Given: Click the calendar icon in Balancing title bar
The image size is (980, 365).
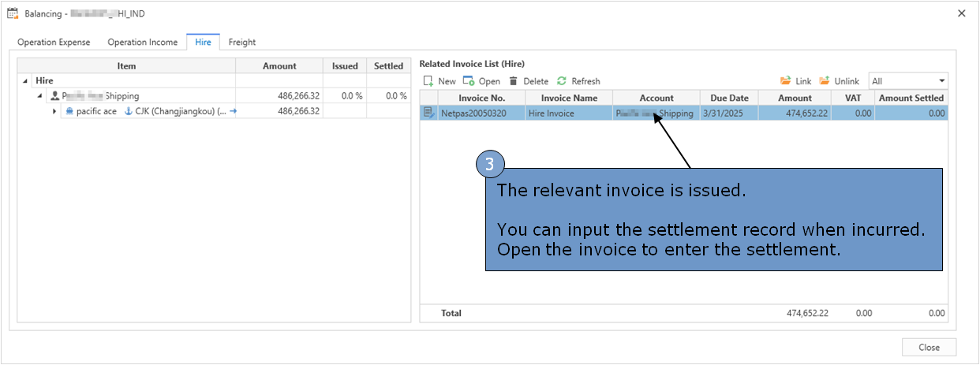Looking at the screenshot, I should click(x=13, y=13).
